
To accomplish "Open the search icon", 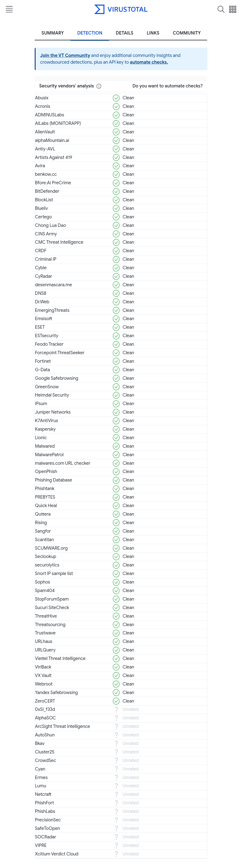I will click(221, 9).
